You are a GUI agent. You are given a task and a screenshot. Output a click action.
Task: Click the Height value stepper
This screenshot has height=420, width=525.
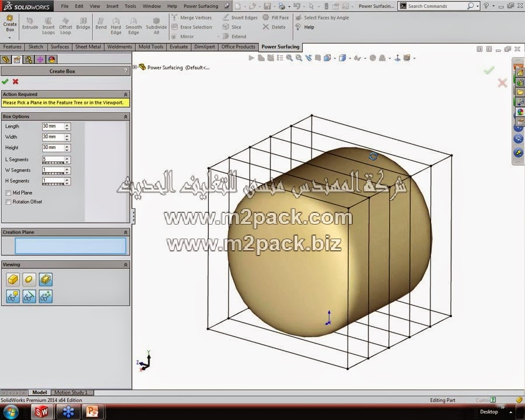tap(67, 148)
